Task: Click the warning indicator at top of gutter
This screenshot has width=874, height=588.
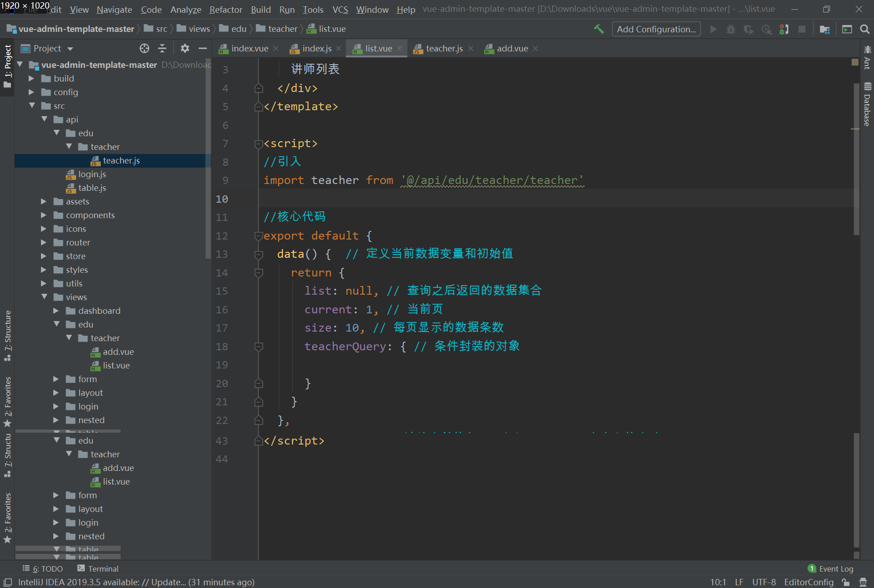Action: 855,62
